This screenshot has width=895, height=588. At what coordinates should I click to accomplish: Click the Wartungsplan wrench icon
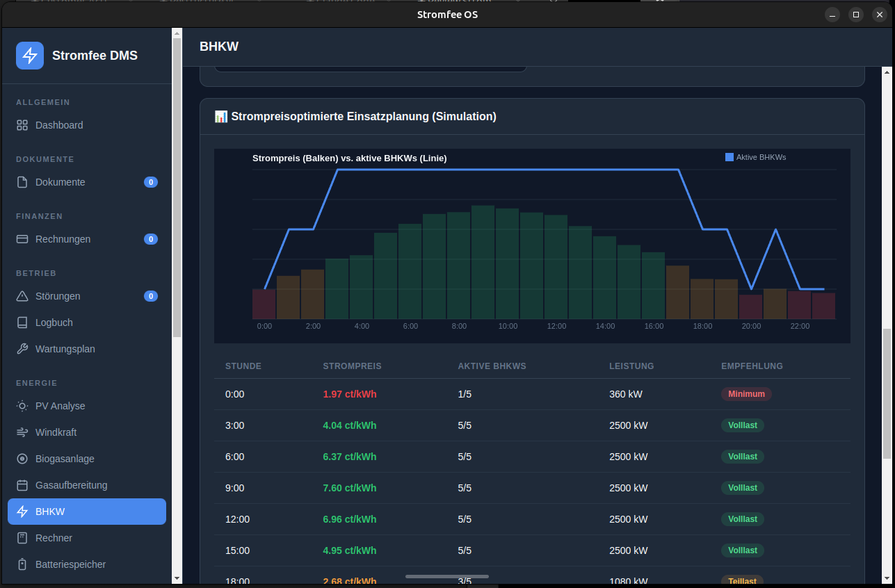pos(22,349)
